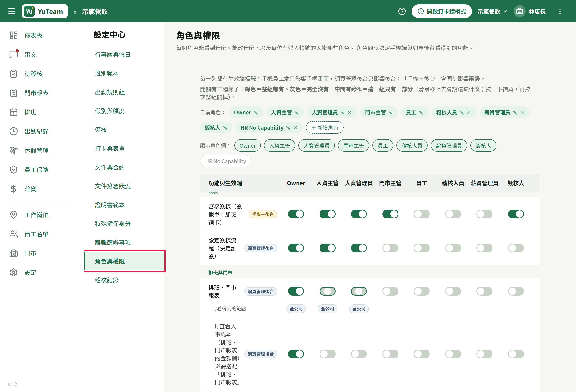Click the 待簽核 clipboard icon
Viewport: 576px width, 392px height.
tap(13, 74)
